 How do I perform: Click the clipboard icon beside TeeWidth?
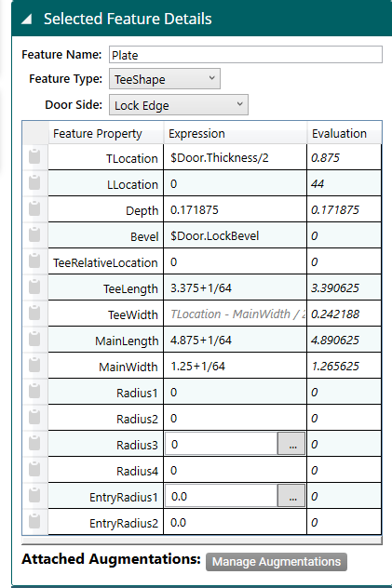tap(34, 313)
